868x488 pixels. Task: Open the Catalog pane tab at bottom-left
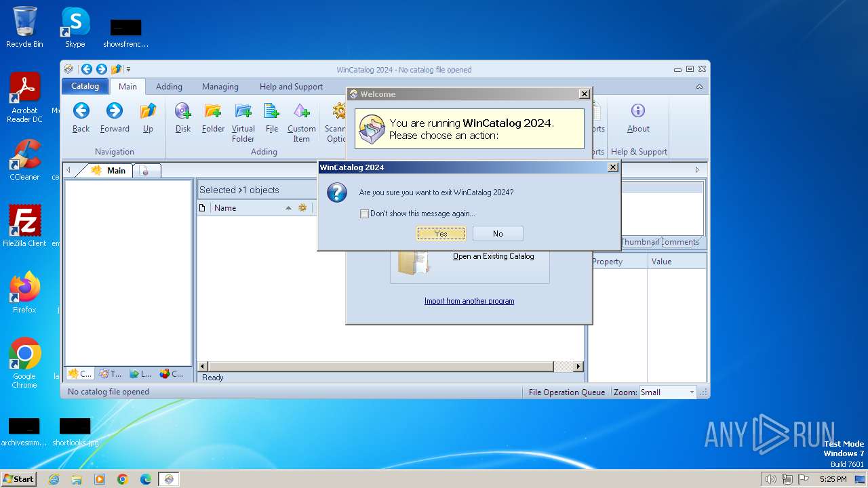coord(80,373)
